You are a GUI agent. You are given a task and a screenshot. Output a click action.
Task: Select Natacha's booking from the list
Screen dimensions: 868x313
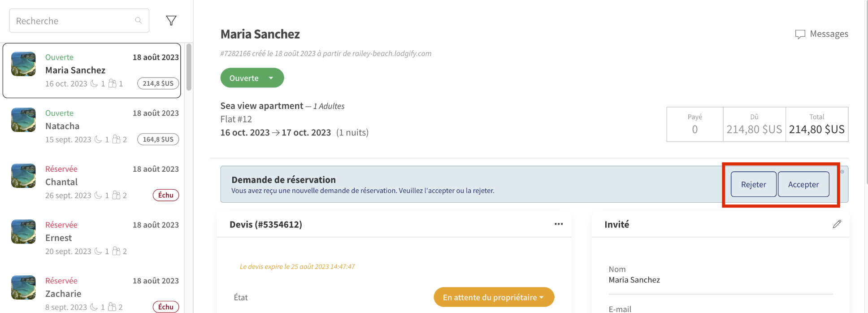coord(90,126)
